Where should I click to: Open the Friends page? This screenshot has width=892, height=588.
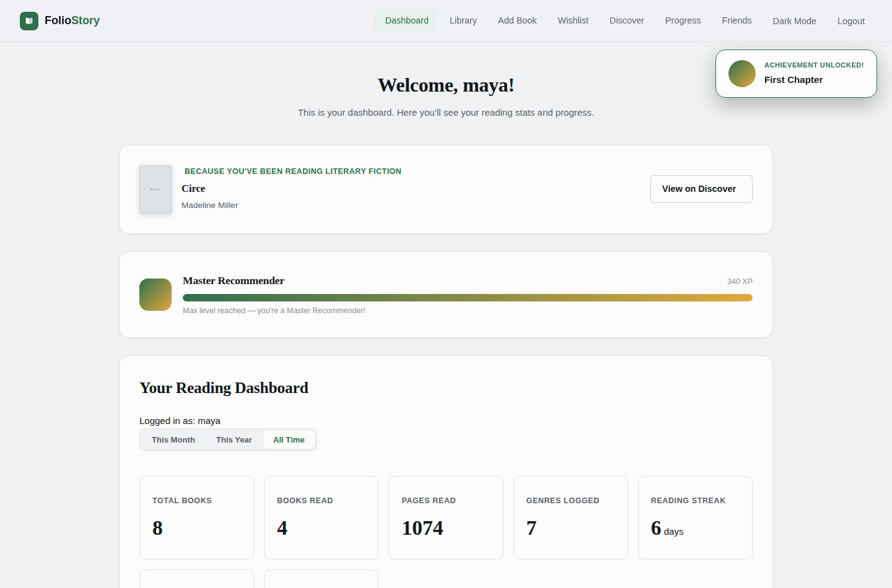pos(737,20)
